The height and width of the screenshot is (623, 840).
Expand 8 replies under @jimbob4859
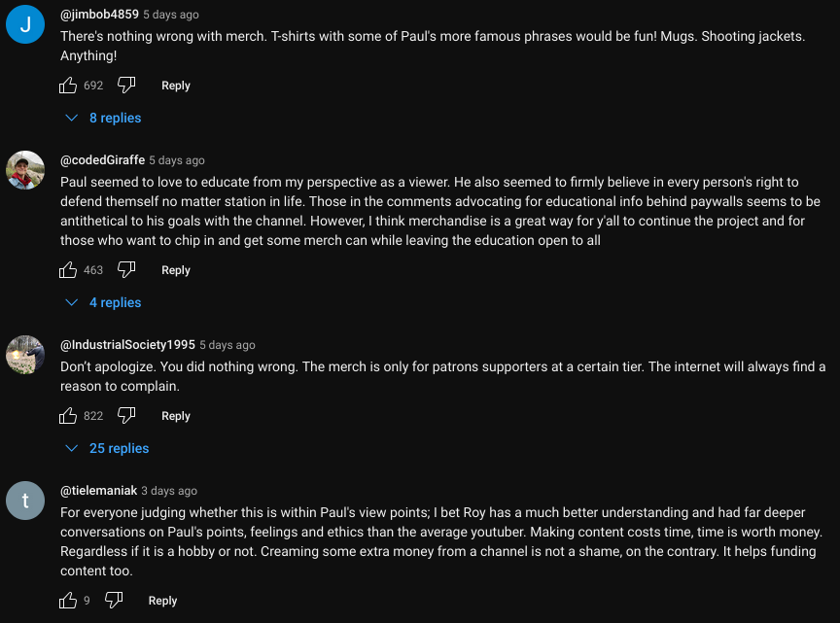104,118
